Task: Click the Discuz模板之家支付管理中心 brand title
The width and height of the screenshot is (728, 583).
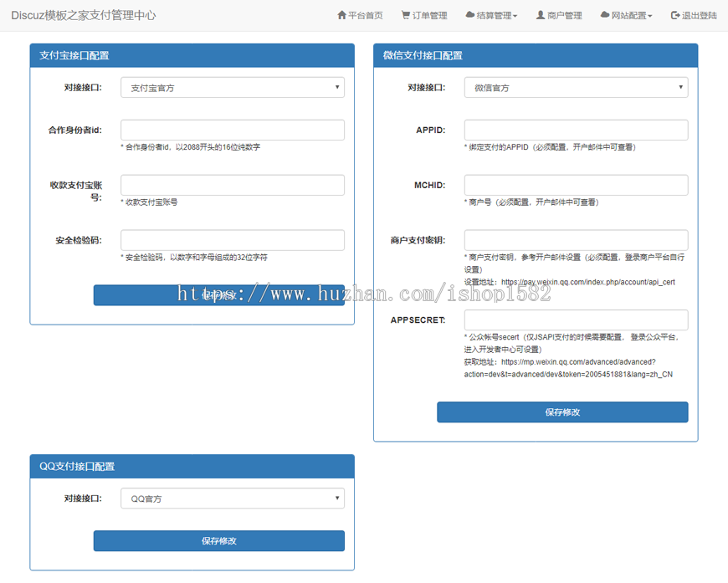Action: 84,15
